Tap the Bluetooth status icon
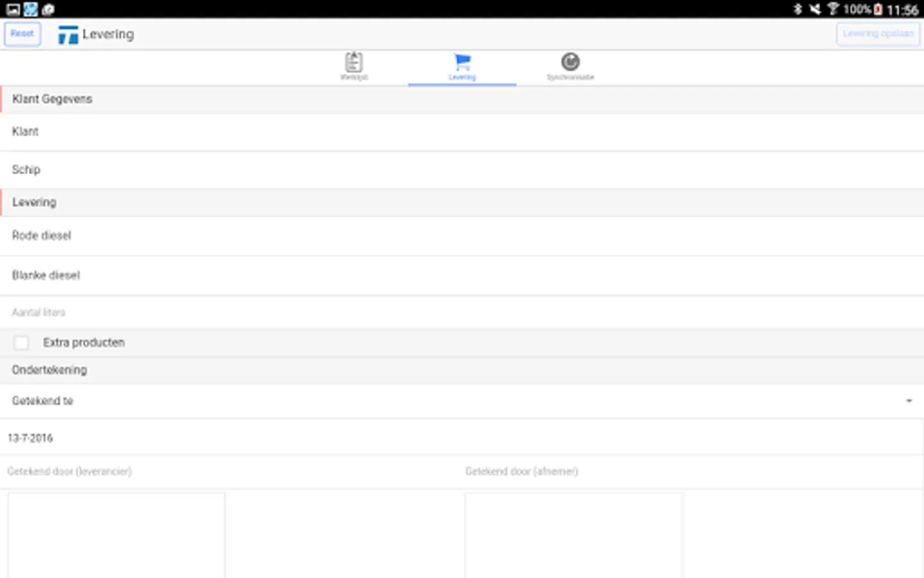924x578 pixels. click(x=798, y=9)
